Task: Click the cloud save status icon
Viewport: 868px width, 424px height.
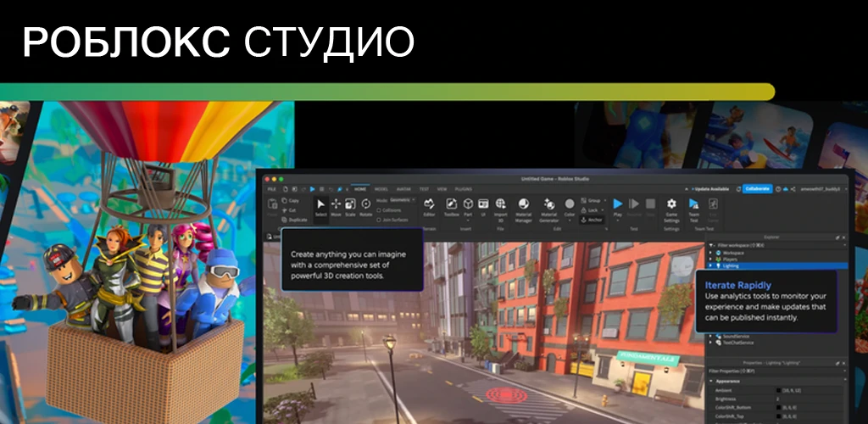Action: (786, 189)
